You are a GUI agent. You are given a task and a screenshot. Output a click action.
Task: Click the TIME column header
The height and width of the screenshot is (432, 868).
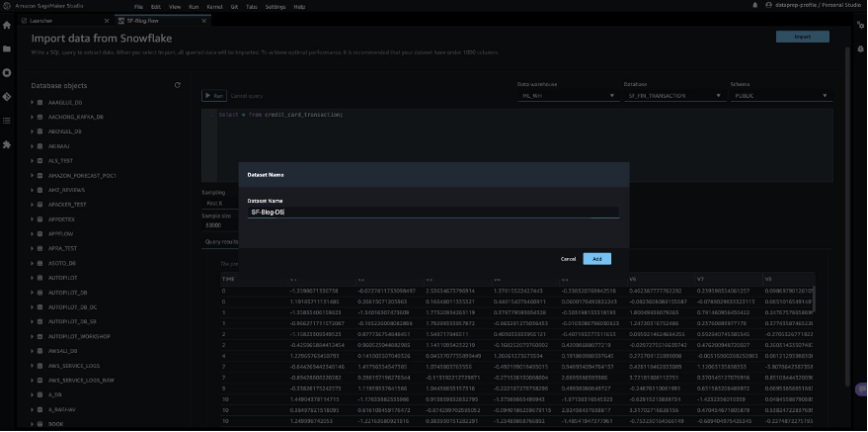[254, 279]
